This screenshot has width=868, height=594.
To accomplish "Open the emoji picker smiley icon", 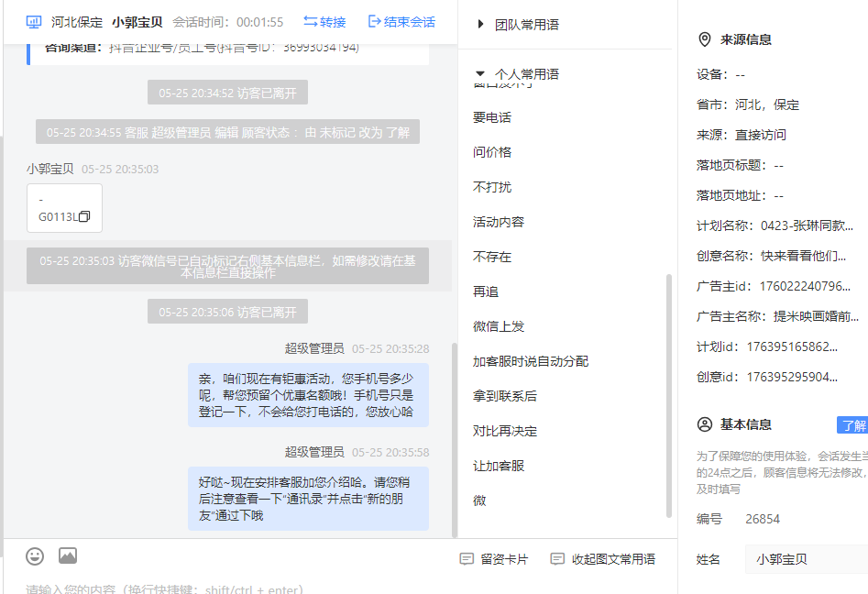I will 35,555.
